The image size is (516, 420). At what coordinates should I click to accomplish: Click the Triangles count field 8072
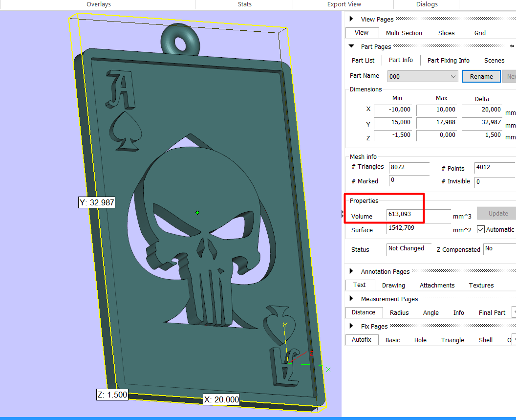[x=409, y=167]
